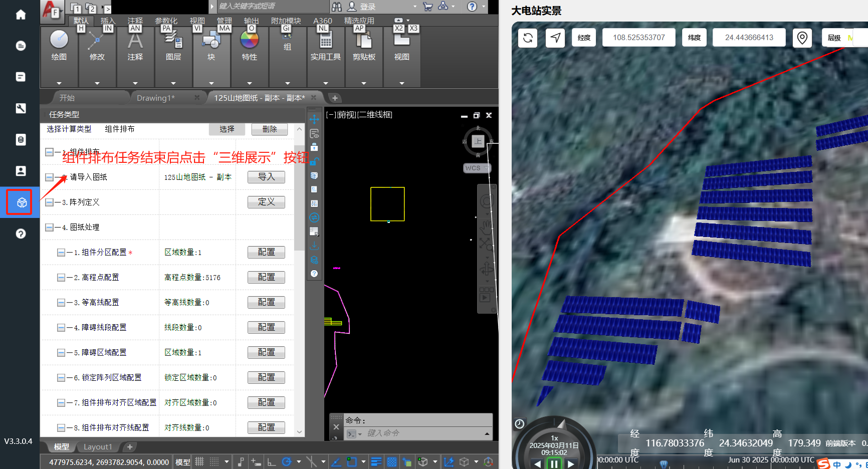868x469 pixels.
Task: Click the refresh icon in map toolbar
Action: 528,38
